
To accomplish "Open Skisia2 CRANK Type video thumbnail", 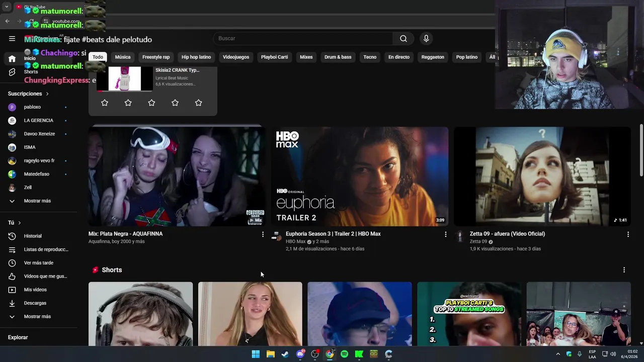I will (124, 79).
